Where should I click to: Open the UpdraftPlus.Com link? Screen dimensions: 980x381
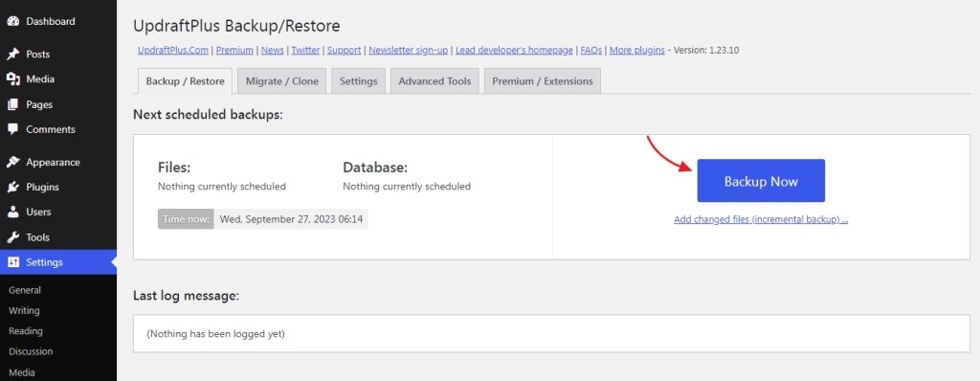click(x=173, y=50)
